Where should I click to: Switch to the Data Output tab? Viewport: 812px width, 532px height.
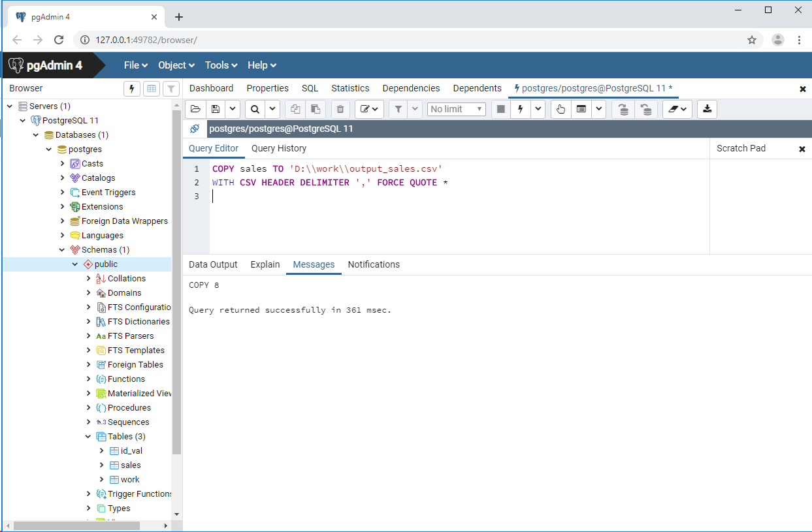point(213,264)
